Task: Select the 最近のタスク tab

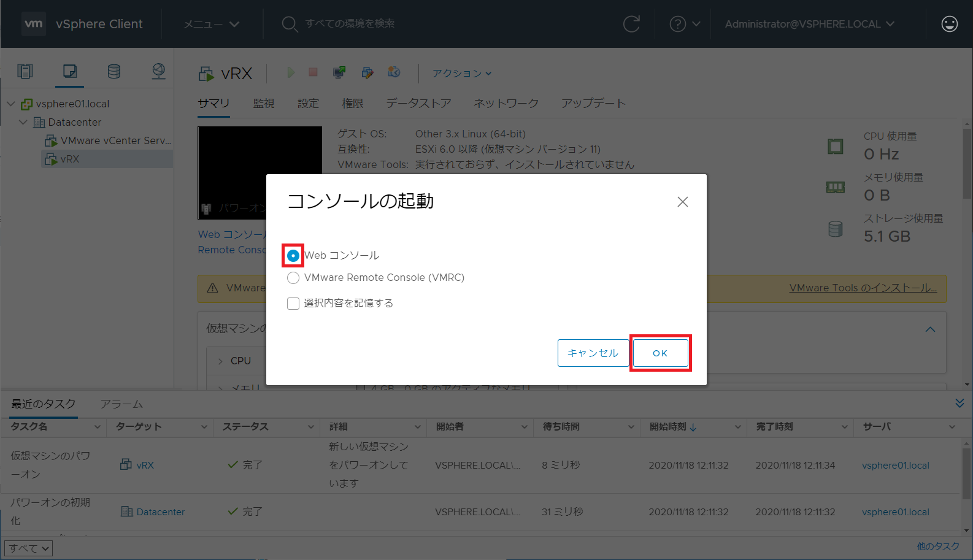Action: pyautogui.click(x=43, y=404)
